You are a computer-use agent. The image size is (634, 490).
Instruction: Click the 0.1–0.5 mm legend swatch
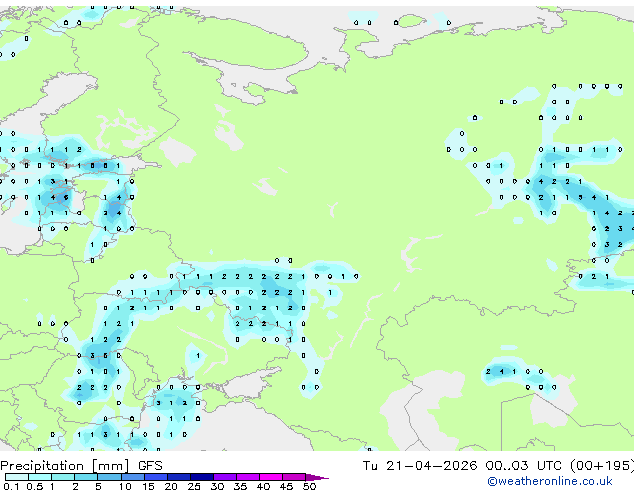point(17,477)
